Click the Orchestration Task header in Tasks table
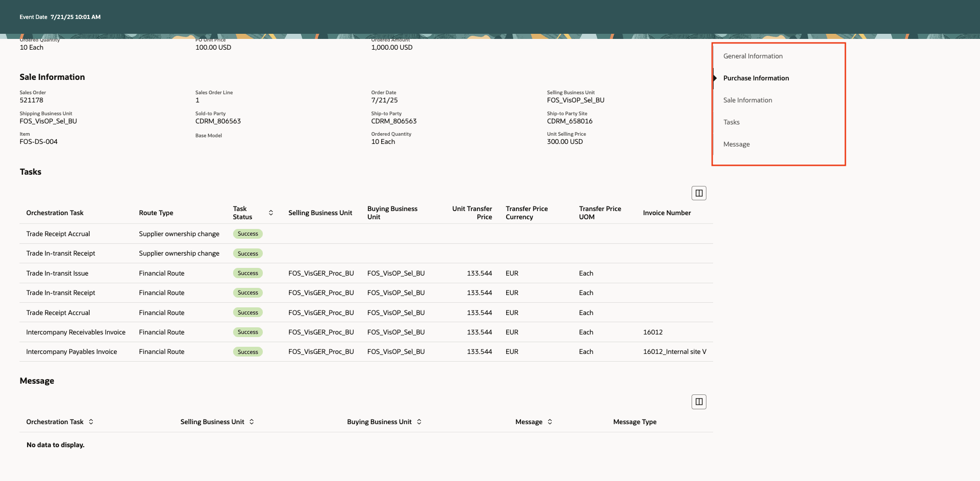 point(55,213)
